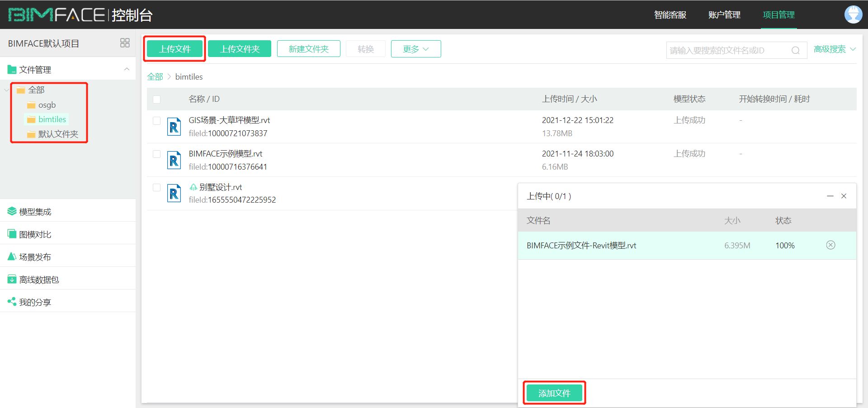
Task: Expand the 高级搜索 options
Action: (x=834, y=49)
